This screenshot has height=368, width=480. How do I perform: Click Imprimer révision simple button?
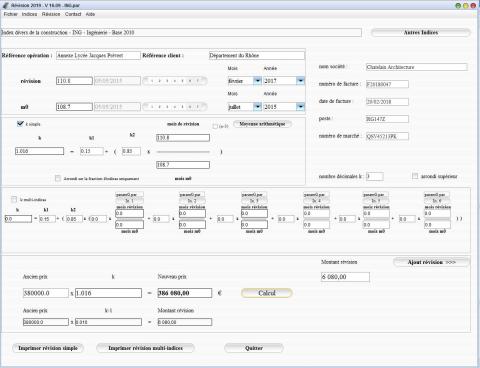48,348
